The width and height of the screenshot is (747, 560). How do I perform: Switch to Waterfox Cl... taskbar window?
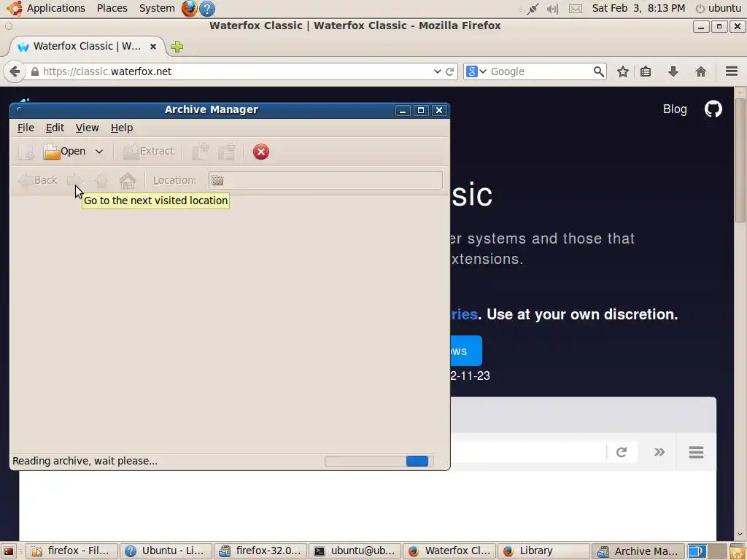pos(449,551)
